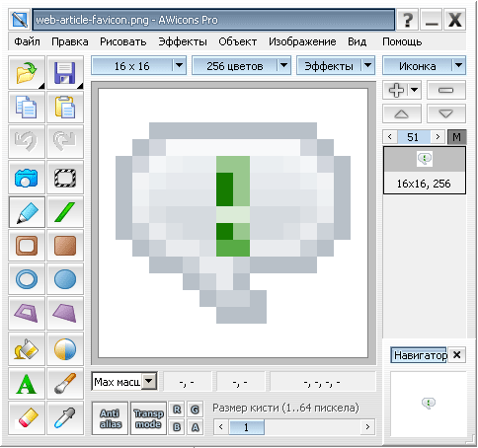The image size is (478, 448).
Task: Toggle the G green channel
Action: 195,410
